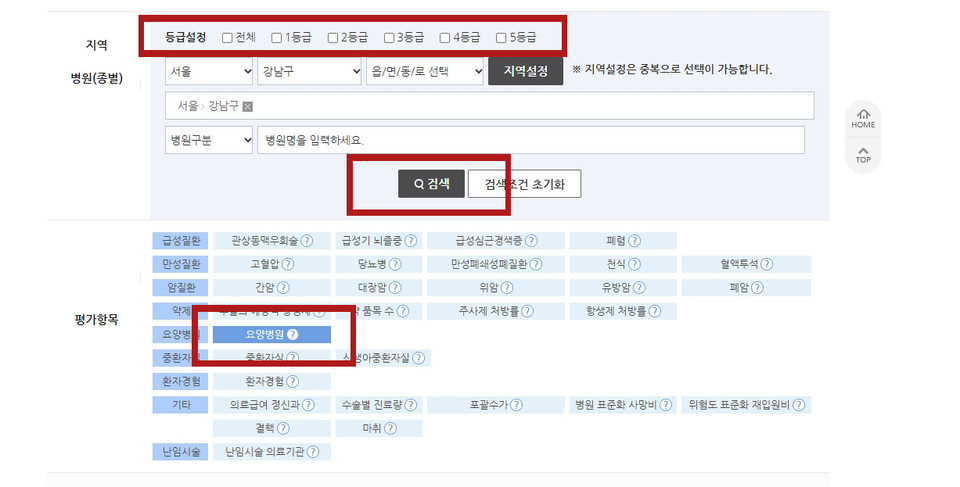Click the 지역설정 button
This screenshot has width=960, height=487.
coord(525,71)
